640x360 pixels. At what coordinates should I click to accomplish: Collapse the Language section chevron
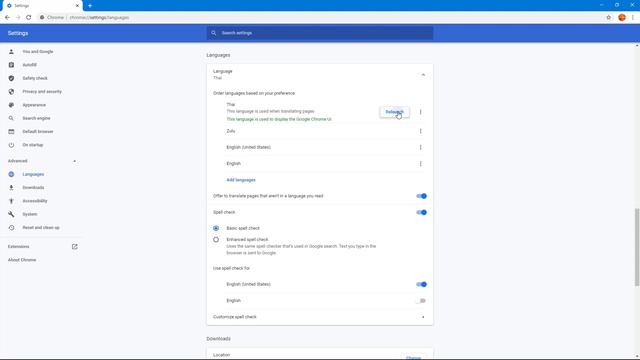click(423, 75)
